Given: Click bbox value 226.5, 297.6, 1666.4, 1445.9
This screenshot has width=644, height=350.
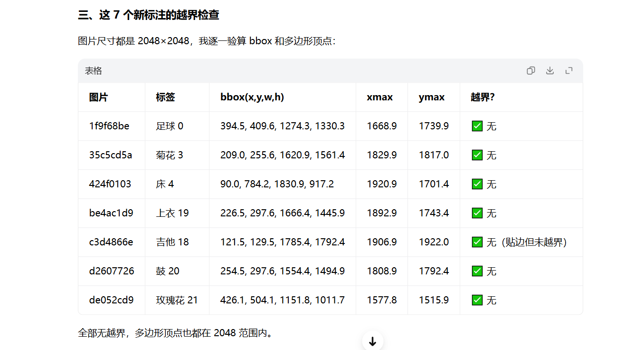Looking at the screenshot, I should click(283, 213).
